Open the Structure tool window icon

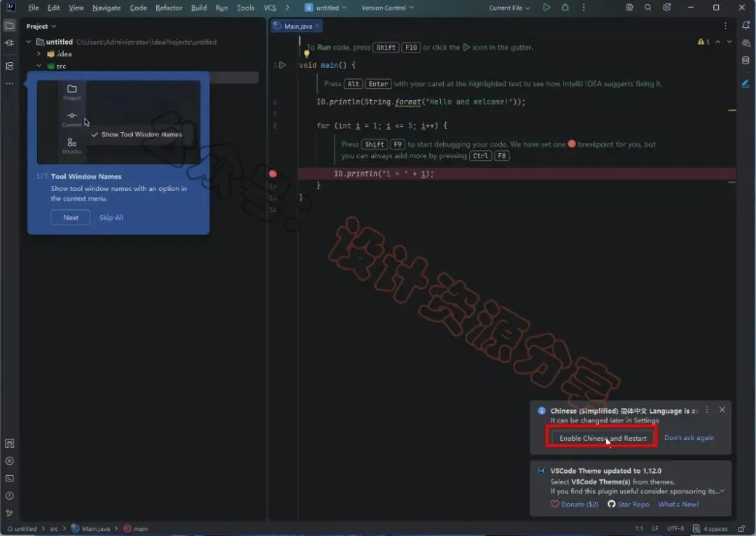tap(10, 66)
